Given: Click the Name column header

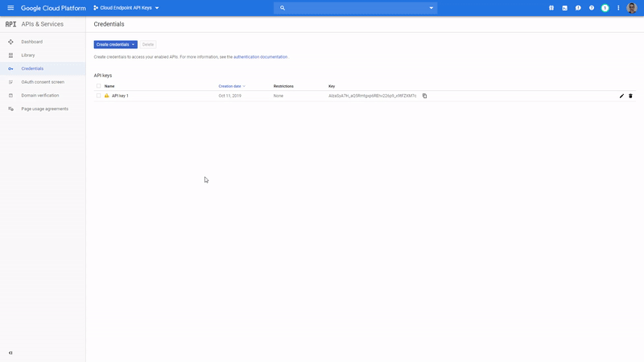Looking at the screenshot, I should (109, 86).
